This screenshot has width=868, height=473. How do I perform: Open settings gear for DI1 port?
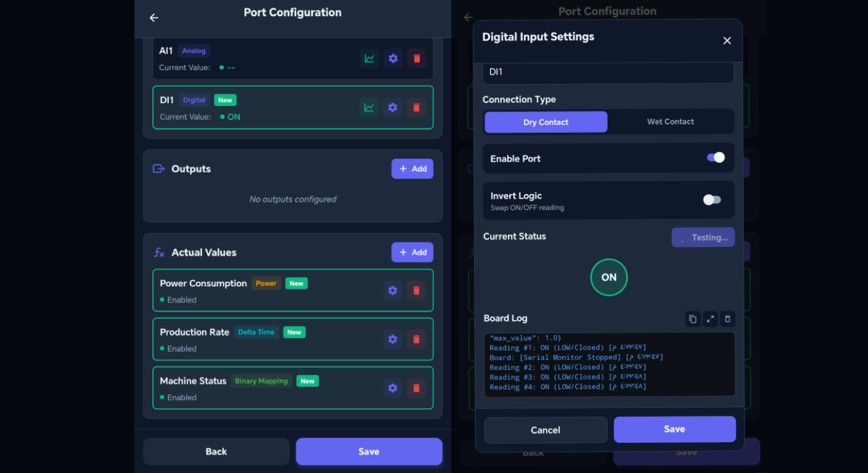pyautogui.click(x=393, y=107)
